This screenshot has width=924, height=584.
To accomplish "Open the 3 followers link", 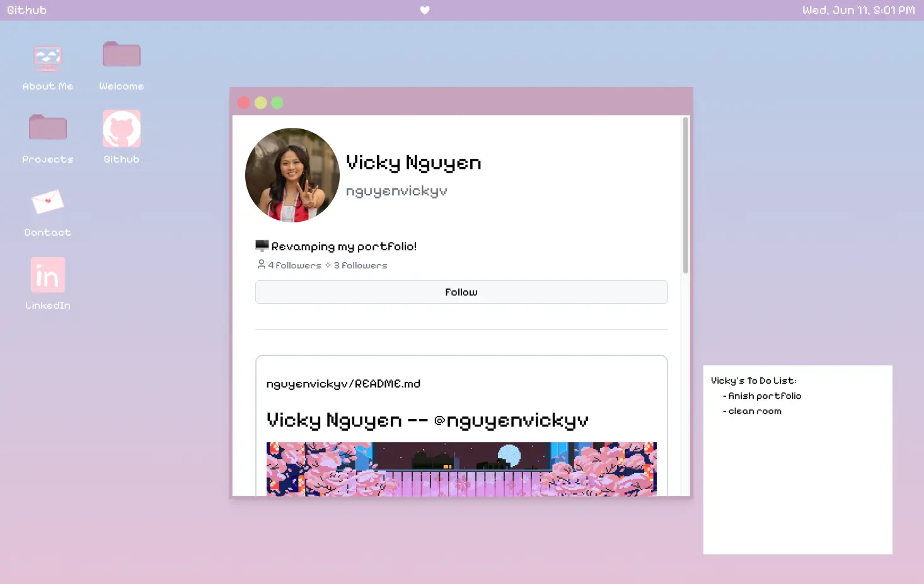I will click(361, 266).
